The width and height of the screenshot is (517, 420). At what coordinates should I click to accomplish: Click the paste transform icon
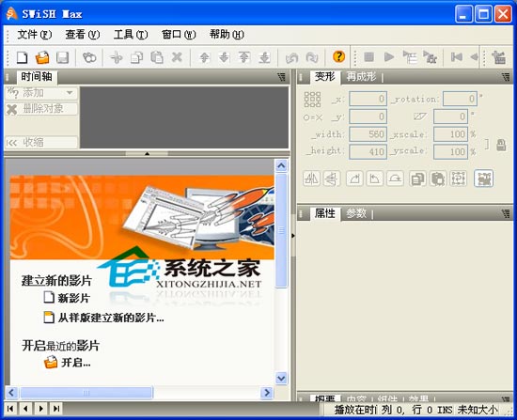click(x=438, y=179)
